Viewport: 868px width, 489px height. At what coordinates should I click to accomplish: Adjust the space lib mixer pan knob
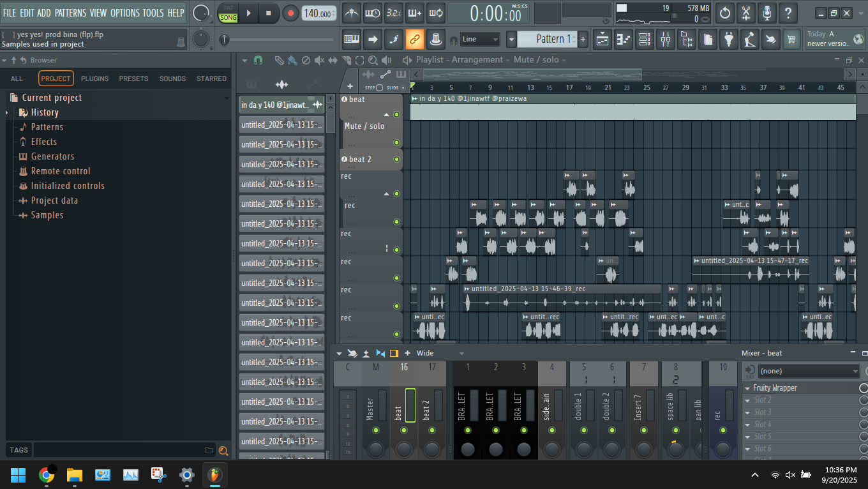point(676,449)
